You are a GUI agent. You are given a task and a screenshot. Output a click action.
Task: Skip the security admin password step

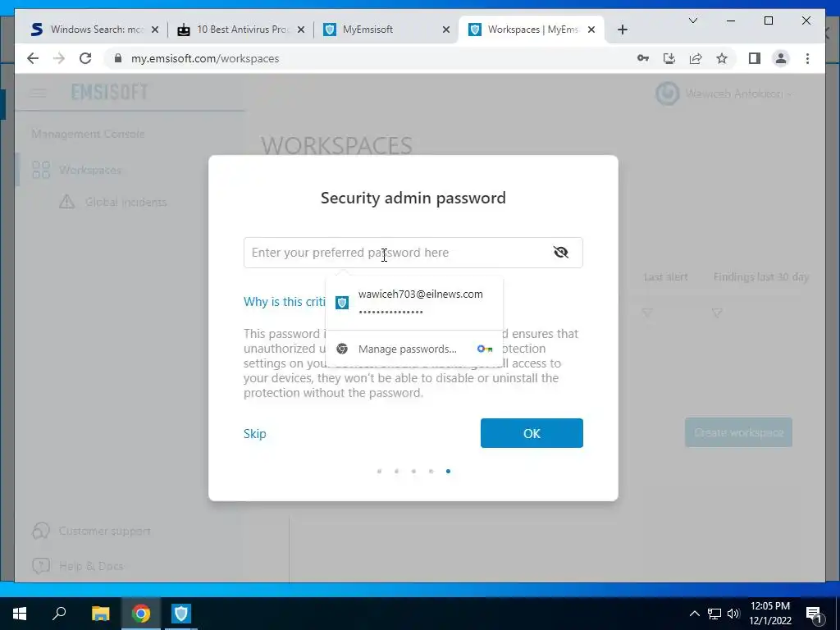pos(254,433)
